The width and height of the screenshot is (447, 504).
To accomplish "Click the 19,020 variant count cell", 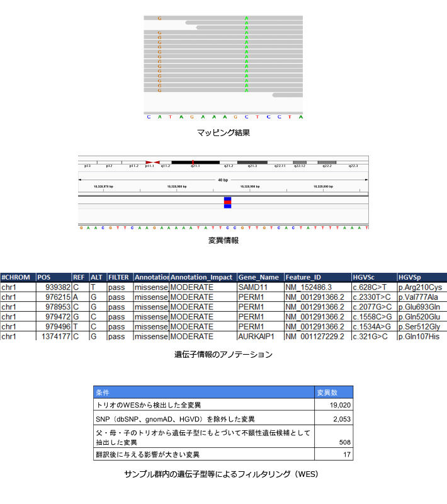I will coord(333,404).
